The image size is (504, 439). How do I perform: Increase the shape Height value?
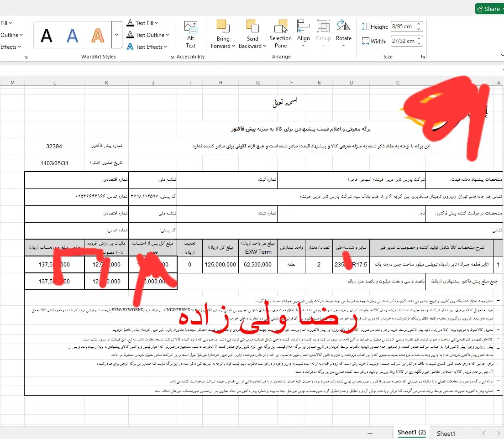pyautogui.click(x=420, y=23)
